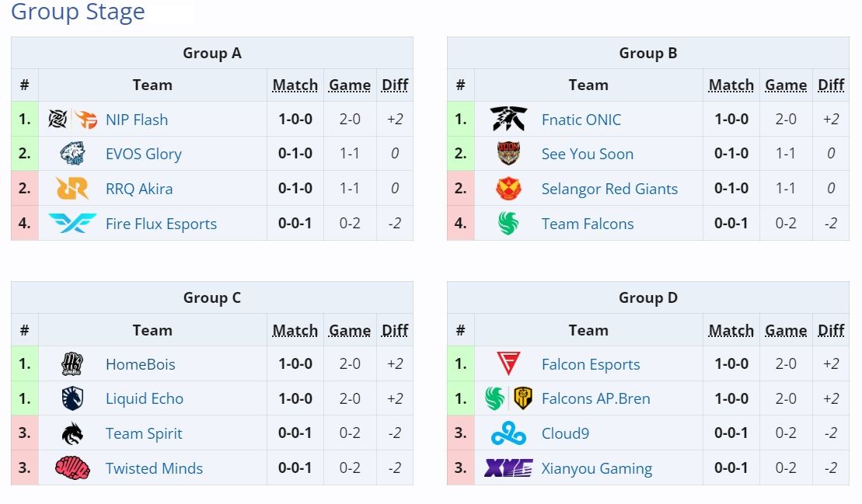This screenshot has width=862, height=504.
Task: Open the Selangor Red Giants team page
Action: [x=609, y=189]
